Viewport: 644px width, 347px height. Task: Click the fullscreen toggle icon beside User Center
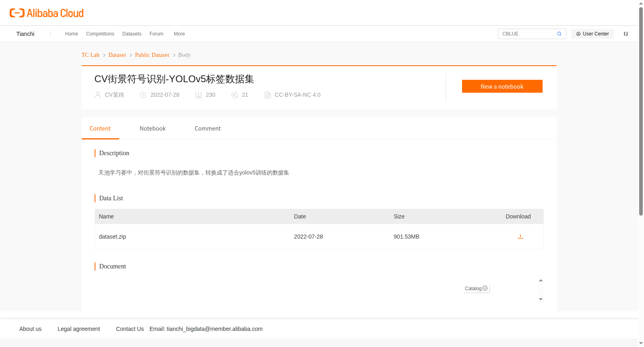(x=626, y=34)
